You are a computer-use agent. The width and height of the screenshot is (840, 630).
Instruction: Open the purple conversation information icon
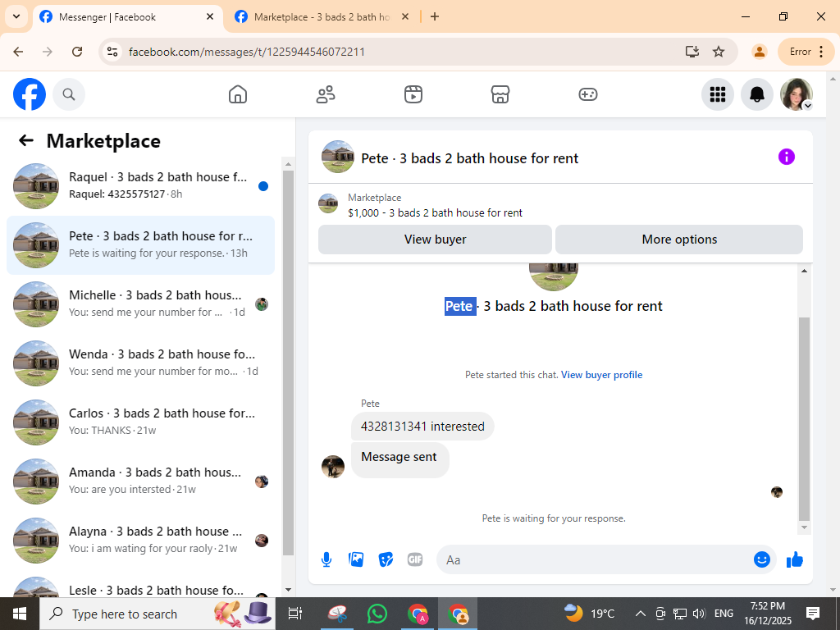[787, 157]
